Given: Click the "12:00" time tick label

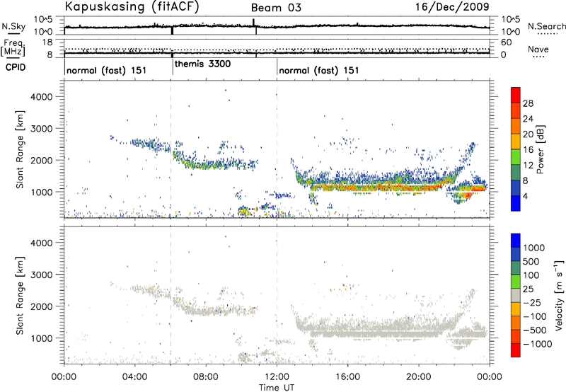Looking at the screenshot, I should click(277, 377).
